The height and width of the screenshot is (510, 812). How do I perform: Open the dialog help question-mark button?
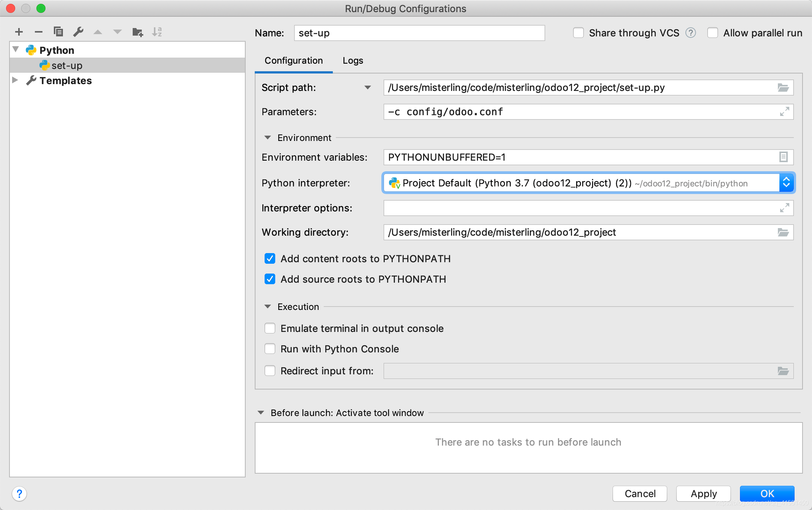click(19, 494)
